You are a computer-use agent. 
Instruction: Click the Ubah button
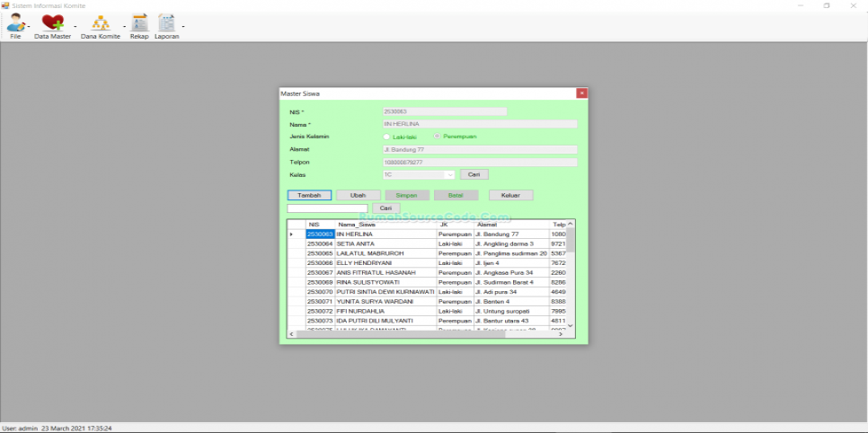(x=359, y=196)
